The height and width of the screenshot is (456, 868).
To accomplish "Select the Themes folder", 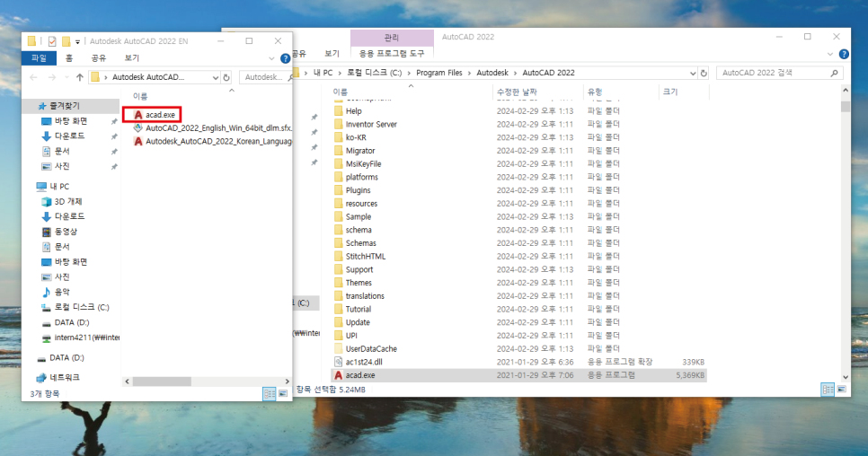I will click(352, 283).
